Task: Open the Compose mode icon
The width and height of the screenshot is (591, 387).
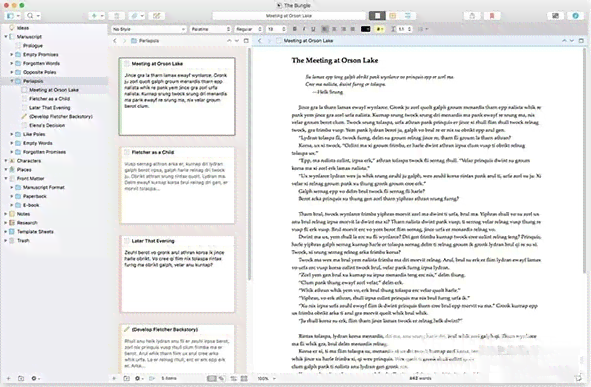Action: click(x=555, y=16)
